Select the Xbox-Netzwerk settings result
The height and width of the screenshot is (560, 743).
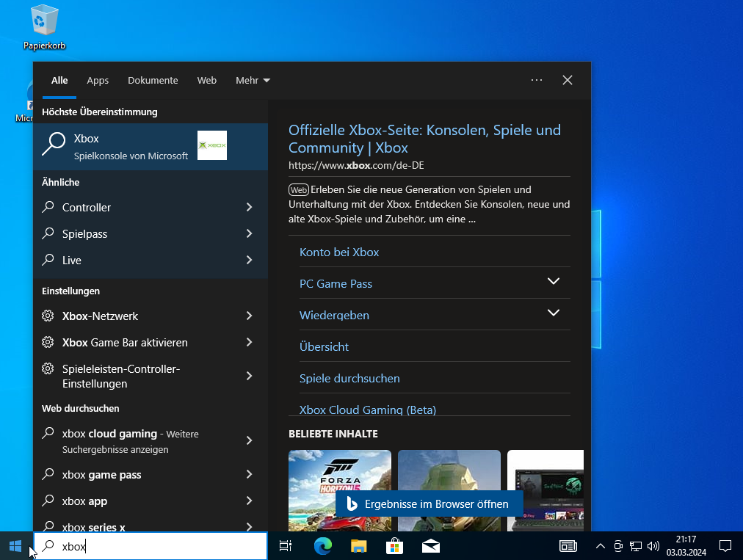click(151, 316)
